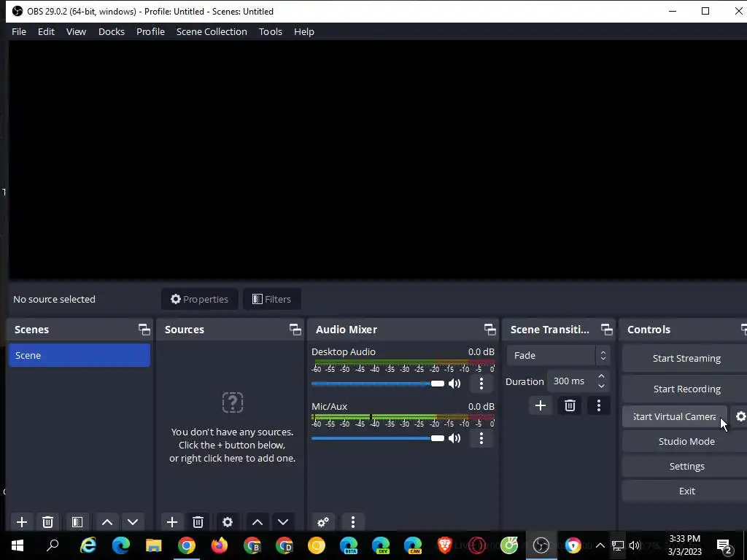Move source up with arrow icon
The height and width of the screenshot is (560, 747).
tap(258, 522)
